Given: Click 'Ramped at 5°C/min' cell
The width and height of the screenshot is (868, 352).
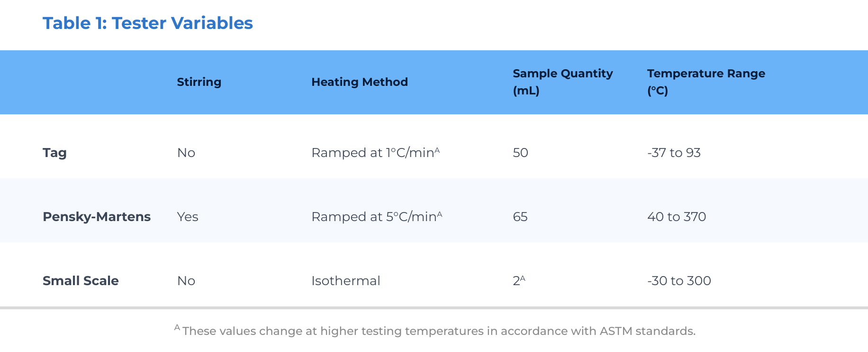Looking at the screenshot, I should coord(377,216).
